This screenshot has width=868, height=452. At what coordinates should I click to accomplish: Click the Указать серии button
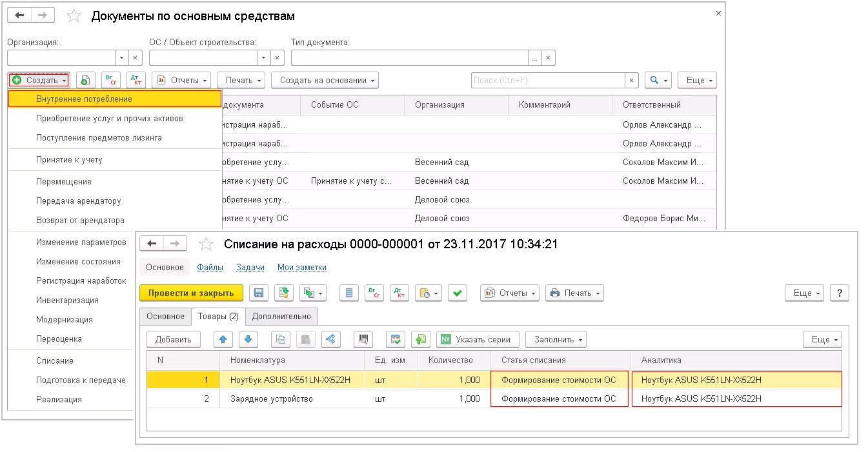[x=478, y=339]
